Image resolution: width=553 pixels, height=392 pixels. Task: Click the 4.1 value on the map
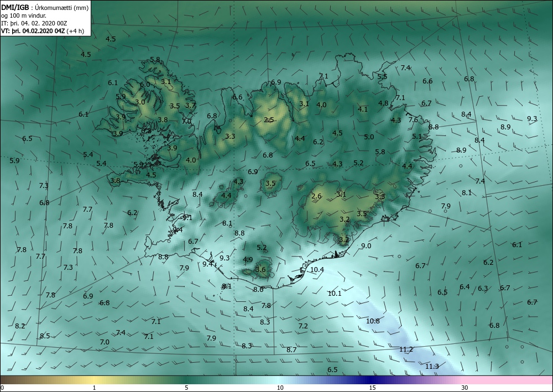(x=363, y=109)
